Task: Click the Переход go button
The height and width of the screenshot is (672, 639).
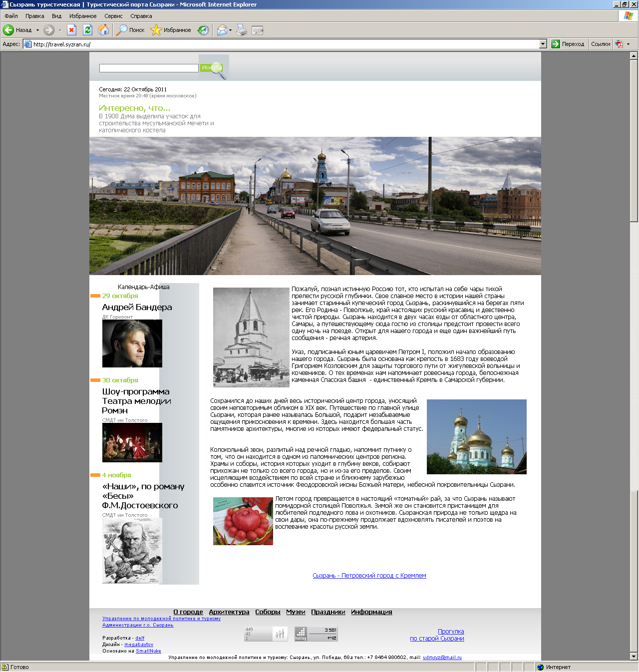Action: (568, 44)
